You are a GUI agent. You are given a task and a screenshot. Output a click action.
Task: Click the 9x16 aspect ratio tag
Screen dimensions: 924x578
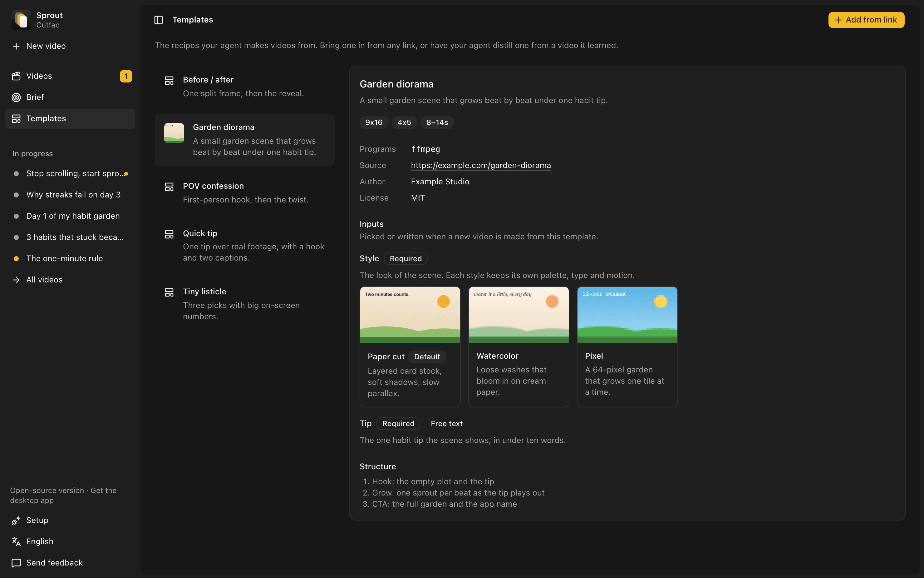(x=373, y=123)
